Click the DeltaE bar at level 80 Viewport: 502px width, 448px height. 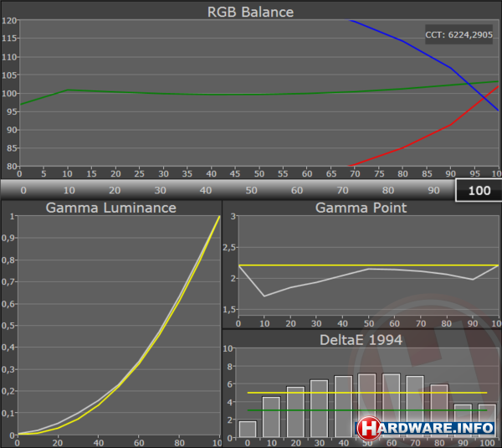439,410
